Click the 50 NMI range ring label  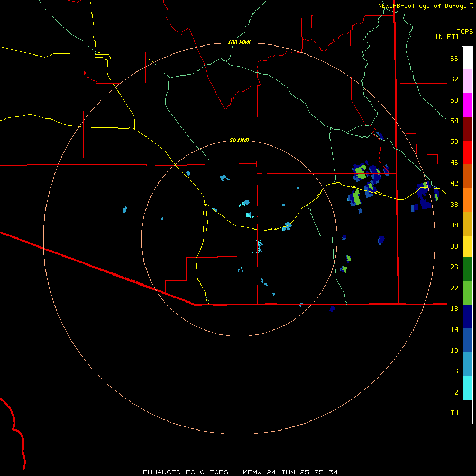239,140
